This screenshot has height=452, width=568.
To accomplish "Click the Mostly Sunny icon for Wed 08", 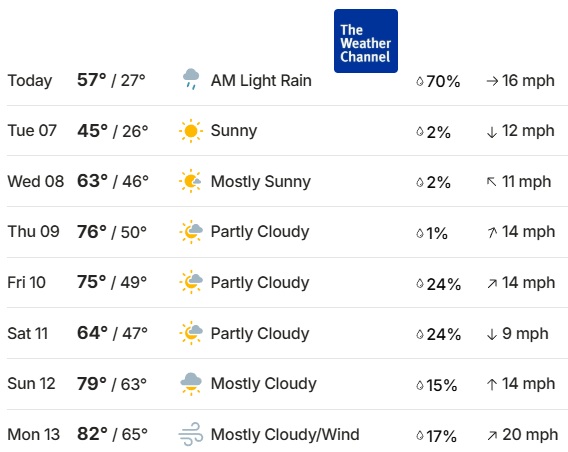I will [191, 181].
